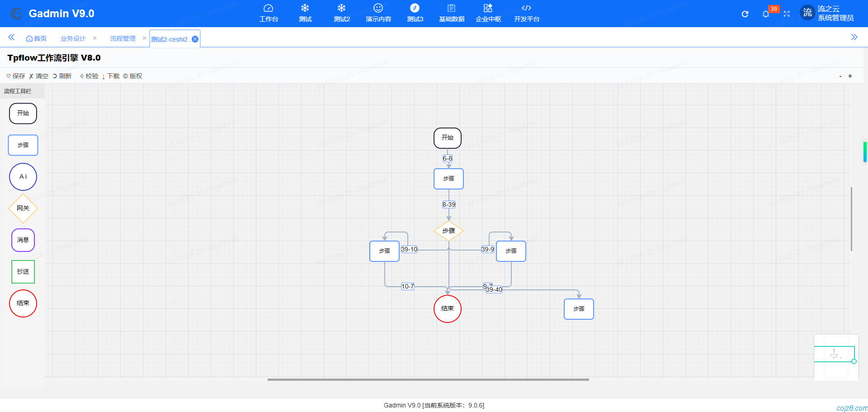Switch to the 流程管理 tab

(123, 39)
